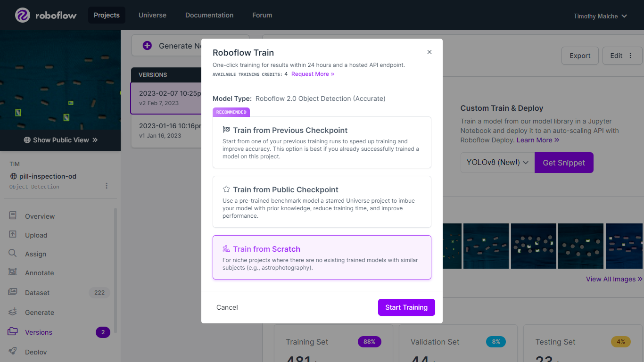Open the YOLOv8 model dropdown
The height and width of the screenshot is (362, 644).
point(497,162)
